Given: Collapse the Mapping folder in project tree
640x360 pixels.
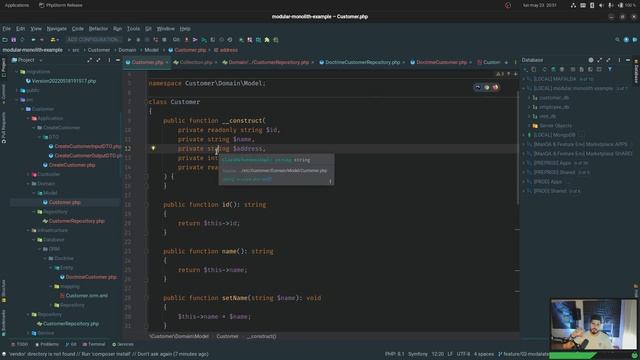Looking at the screenshot, I should [x=51, y=286].
